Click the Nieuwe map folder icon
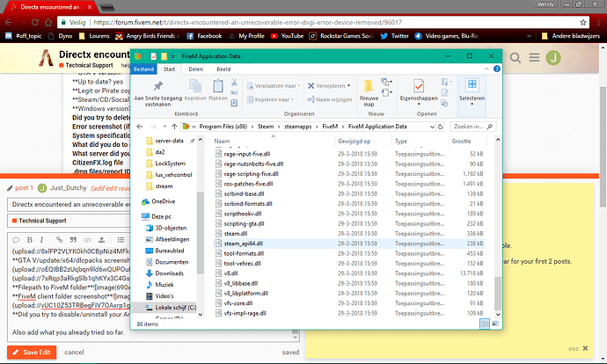The image size is (607, 364). point(369,86)
